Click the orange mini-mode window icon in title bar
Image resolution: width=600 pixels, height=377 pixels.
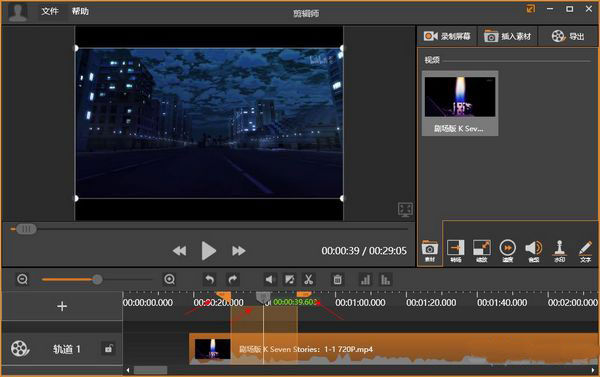(531, 9)
